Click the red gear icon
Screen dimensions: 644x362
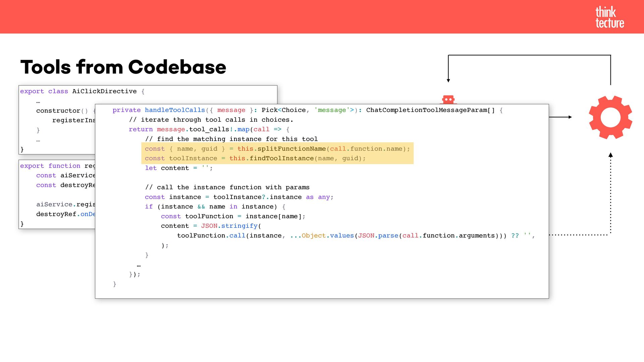coord(610,117)
